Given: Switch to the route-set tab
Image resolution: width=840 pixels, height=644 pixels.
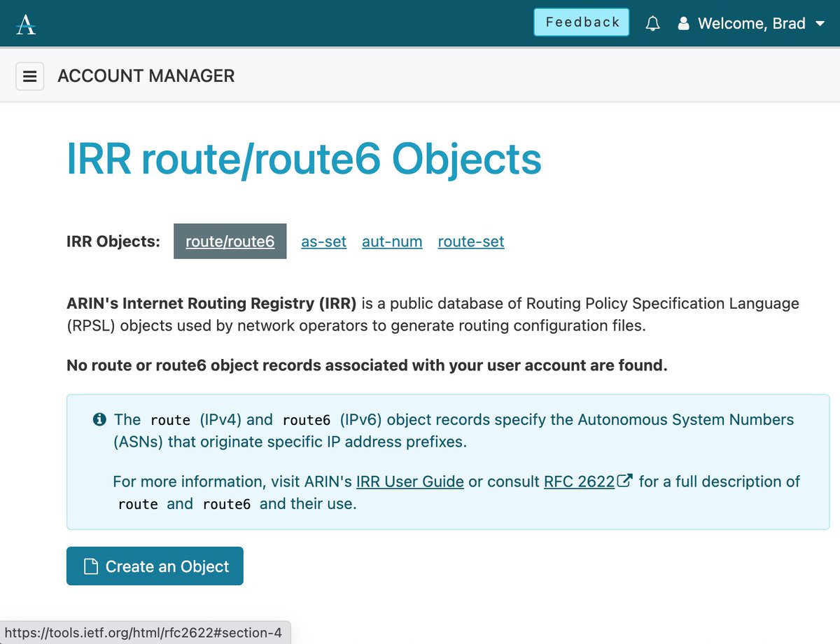Looking at the screenshot, I should (x=471, y=241).
